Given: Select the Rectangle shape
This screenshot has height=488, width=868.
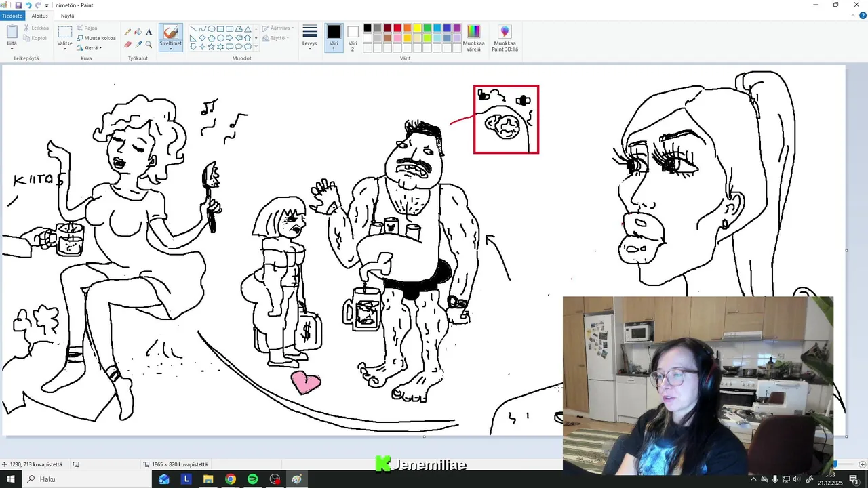Looking at the screenshot, I should point(220,29).
